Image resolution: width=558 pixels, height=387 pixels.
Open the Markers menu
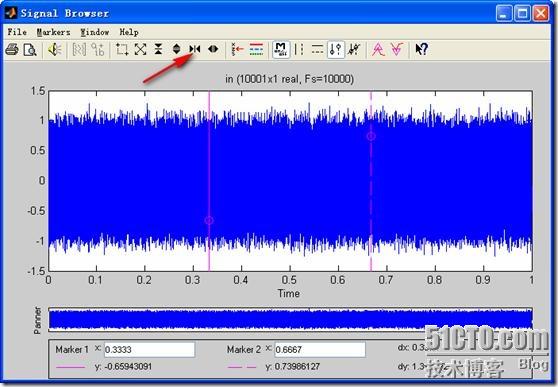pos(53,32)
